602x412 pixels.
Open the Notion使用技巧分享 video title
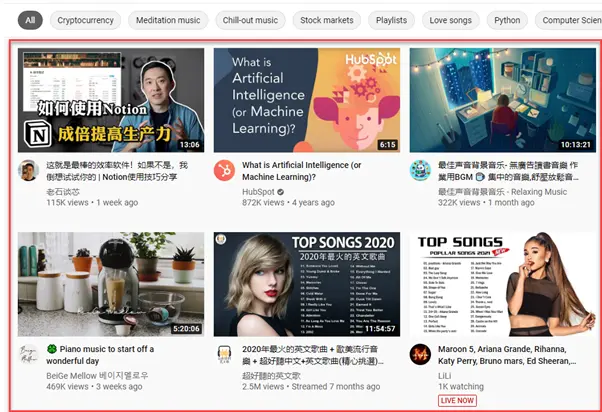[x=117, y=171]
